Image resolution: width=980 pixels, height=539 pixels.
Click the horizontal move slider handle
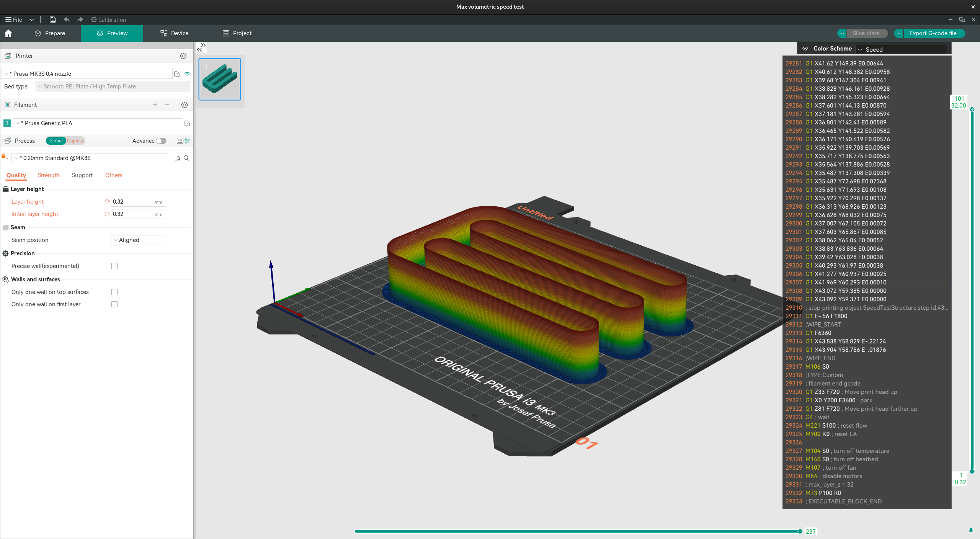point(800,531)
